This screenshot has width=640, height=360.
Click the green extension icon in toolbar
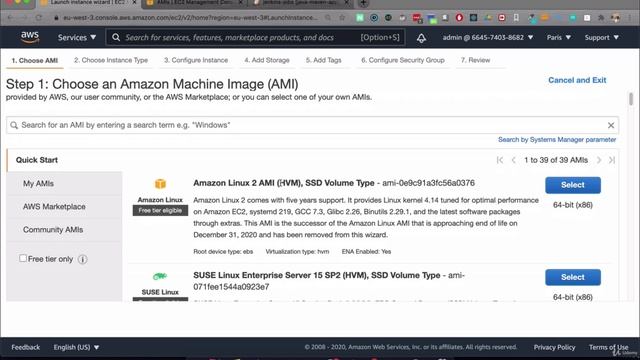[x=360, y=18]
